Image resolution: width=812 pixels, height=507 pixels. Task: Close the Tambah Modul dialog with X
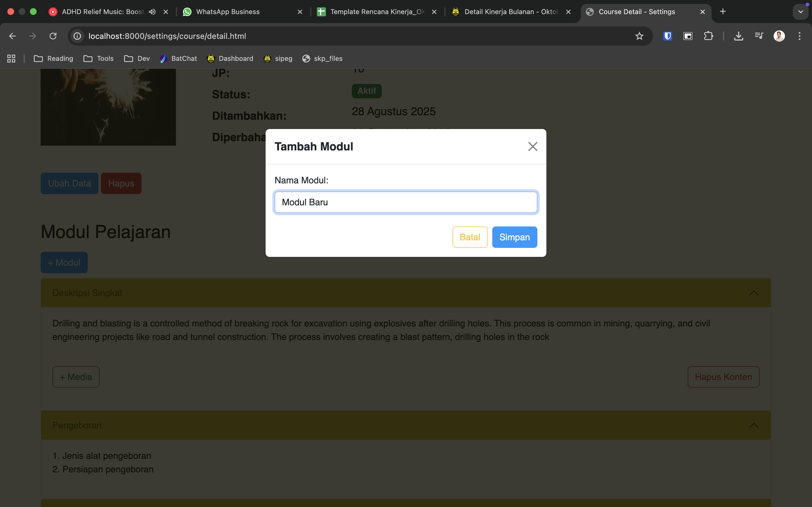pos(533,146)
